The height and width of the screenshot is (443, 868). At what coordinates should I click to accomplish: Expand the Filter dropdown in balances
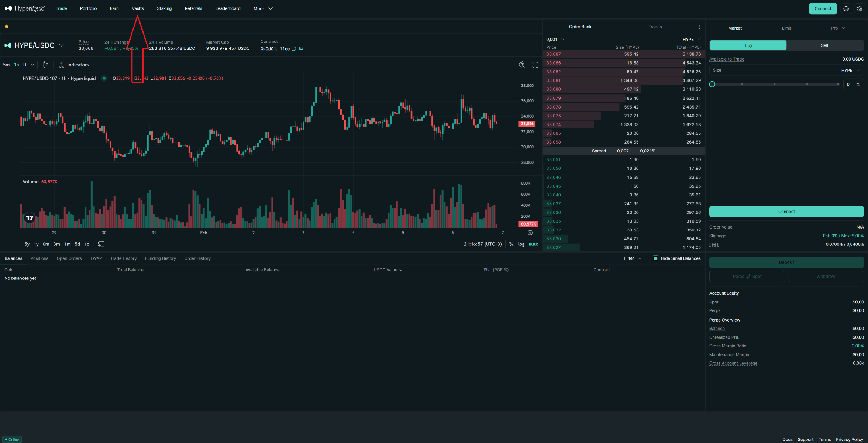[633, 258]
